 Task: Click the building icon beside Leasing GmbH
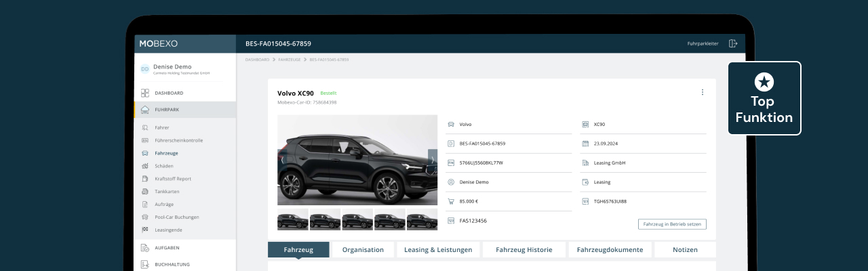coord(585,163)
